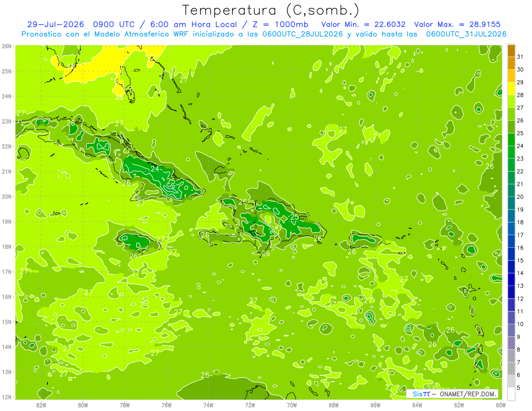Click the '20' colorbar scale label
Viewport: 532px width, 411px height.
click(x=520, y=196)
